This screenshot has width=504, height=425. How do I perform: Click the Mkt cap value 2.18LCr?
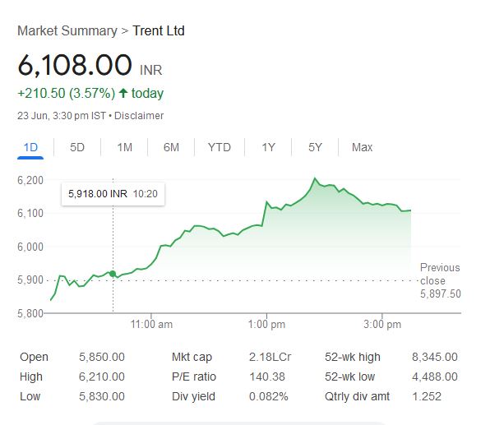270,357
